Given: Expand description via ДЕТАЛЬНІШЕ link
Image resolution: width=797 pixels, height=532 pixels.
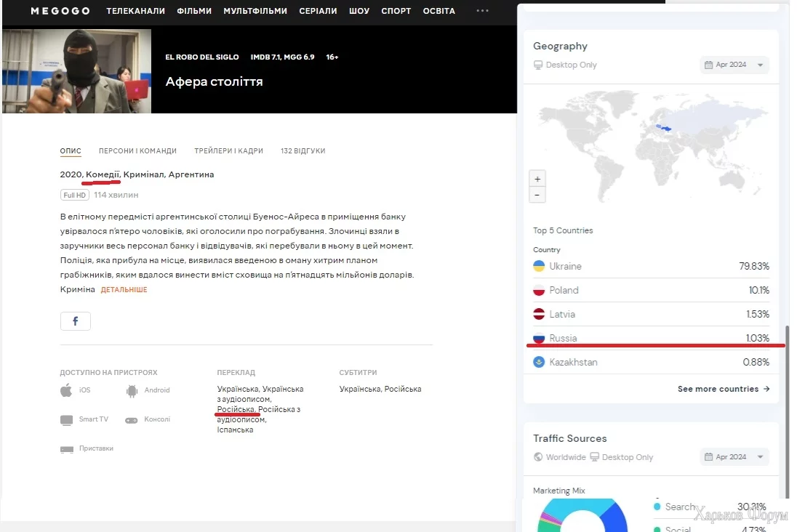Looking at the screenshot, I should (x=124, y=290).
